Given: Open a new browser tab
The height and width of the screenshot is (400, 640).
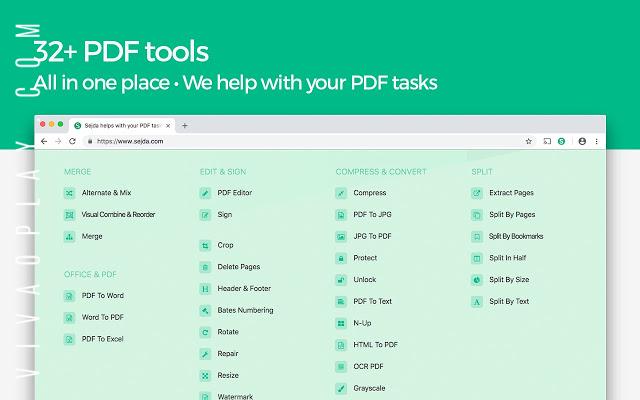Looking at the screenshot, I should click(x=184, y=126).
